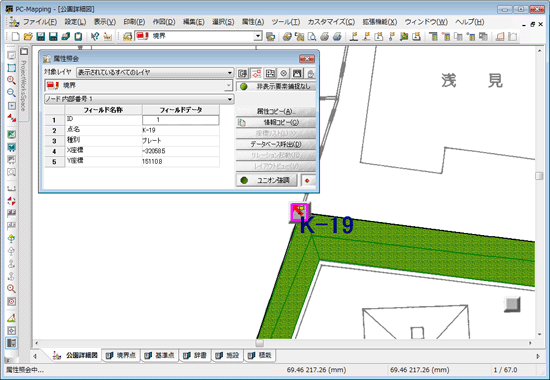
Task: Click the context help cursor icon
Action: point(95,36)
